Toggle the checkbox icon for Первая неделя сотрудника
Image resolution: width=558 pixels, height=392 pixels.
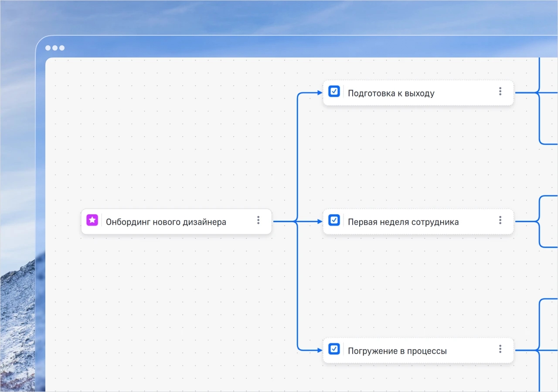coord(334,220)
